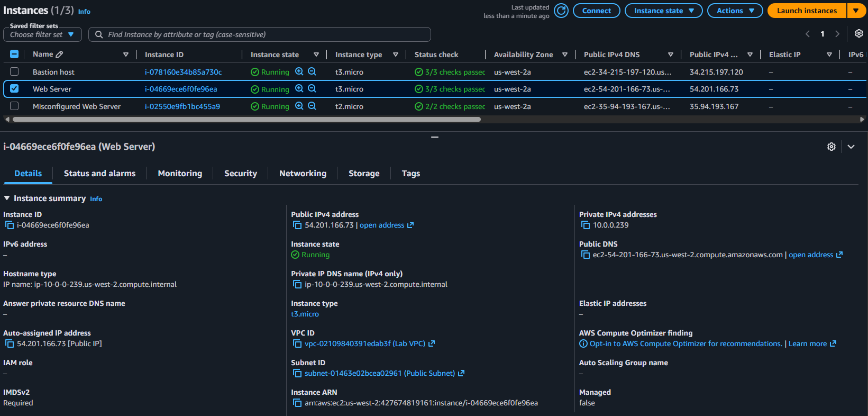Open the Networking tab
Screen dimensions: 868x416
(303, 173)
